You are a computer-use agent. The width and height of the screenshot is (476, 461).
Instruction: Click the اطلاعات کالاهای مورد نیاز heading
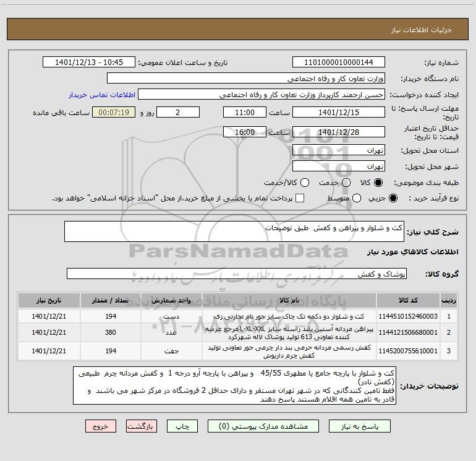tap(413, 252)
